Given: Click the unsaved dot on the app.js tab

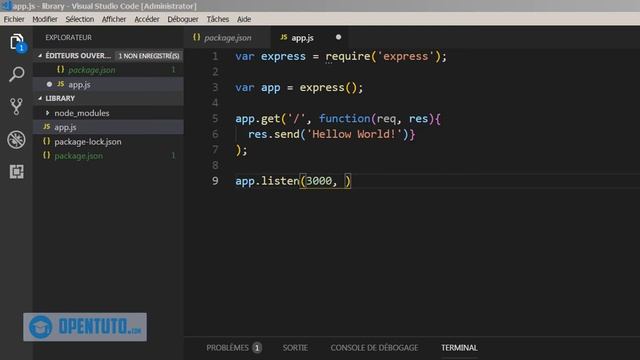Looking at the screenshot, I should coord(338,37).
